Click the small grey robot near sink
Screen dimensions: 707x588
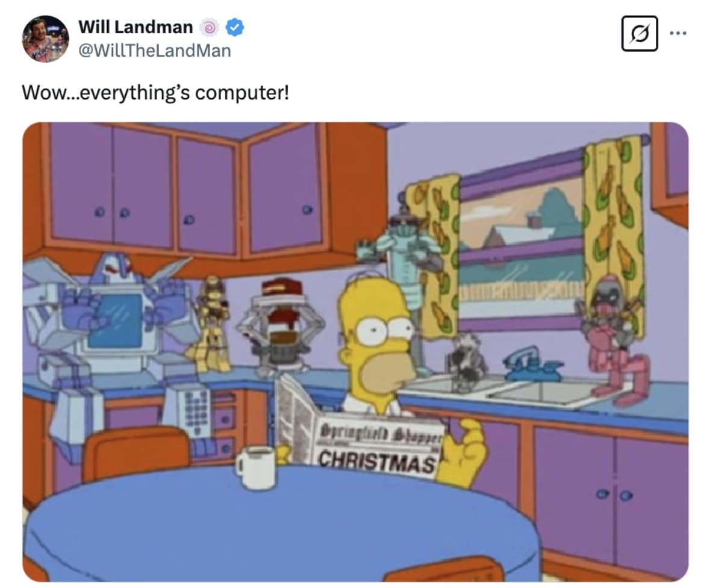pos(466,360)
